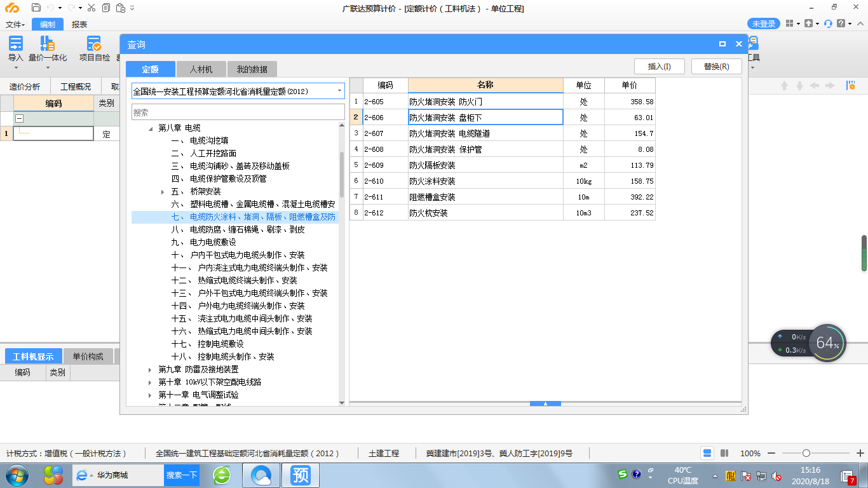Click the move-left arrow icon
This screenshot has width=868, height=488.
(x=815, y=86)
